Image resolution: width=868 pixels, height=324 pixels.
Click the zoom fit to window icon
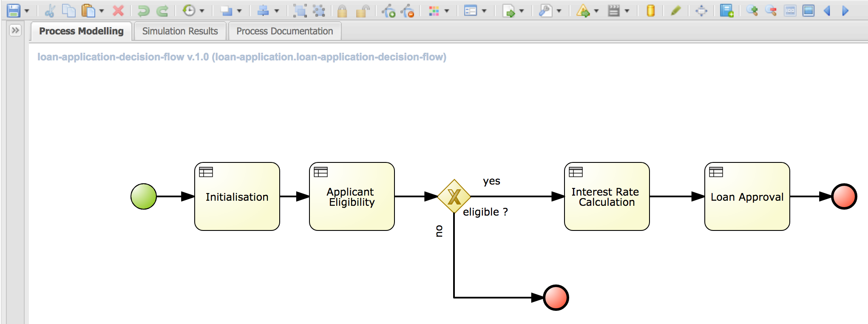[808, 11]
